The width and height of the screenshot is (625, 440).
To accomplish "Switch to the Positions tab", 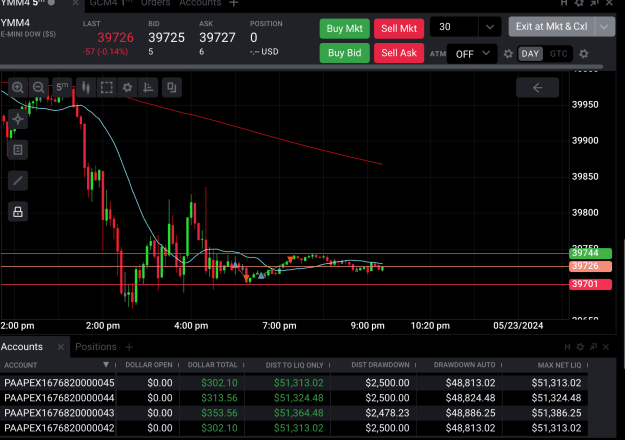I will (96, 347).
